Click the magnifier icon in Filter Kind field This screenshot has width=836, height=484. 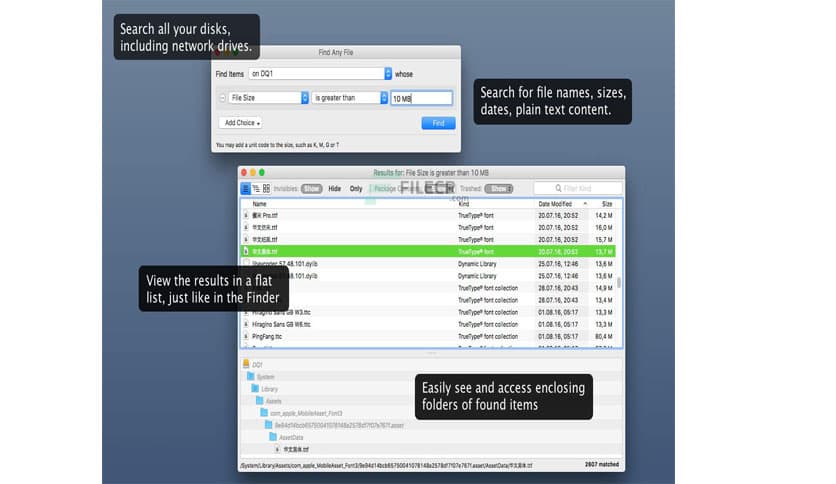point(558,188)
